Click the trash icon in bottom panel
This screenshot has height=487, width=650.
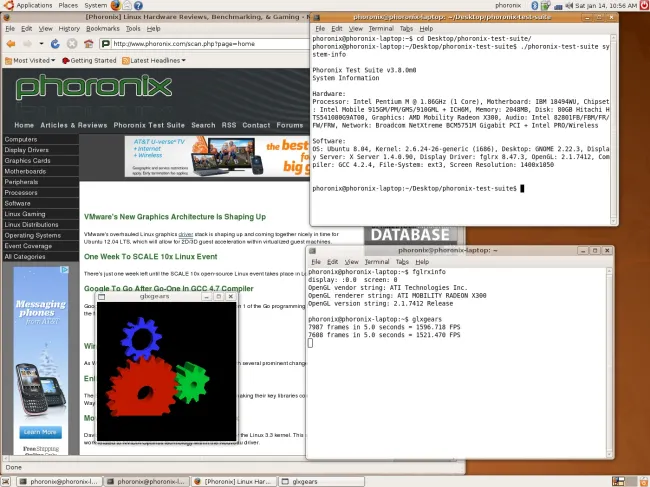click(x=644, y=481)
